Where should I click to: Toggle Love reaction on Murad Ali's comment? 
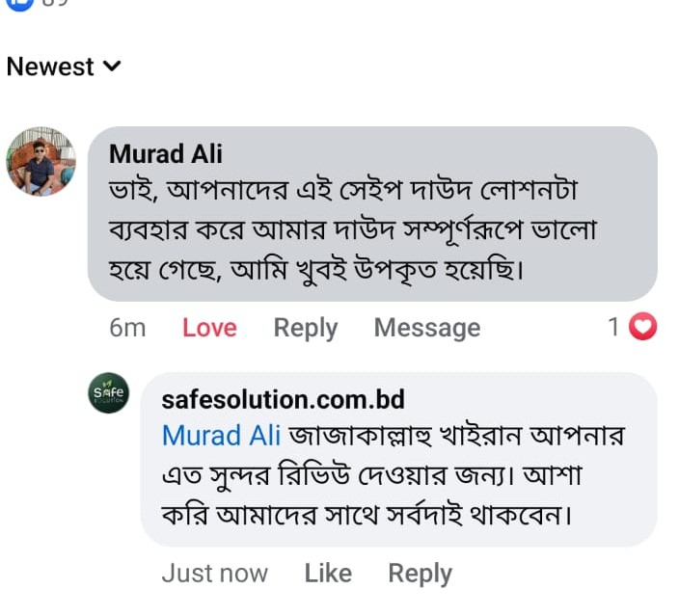click(x=209, y=328)
